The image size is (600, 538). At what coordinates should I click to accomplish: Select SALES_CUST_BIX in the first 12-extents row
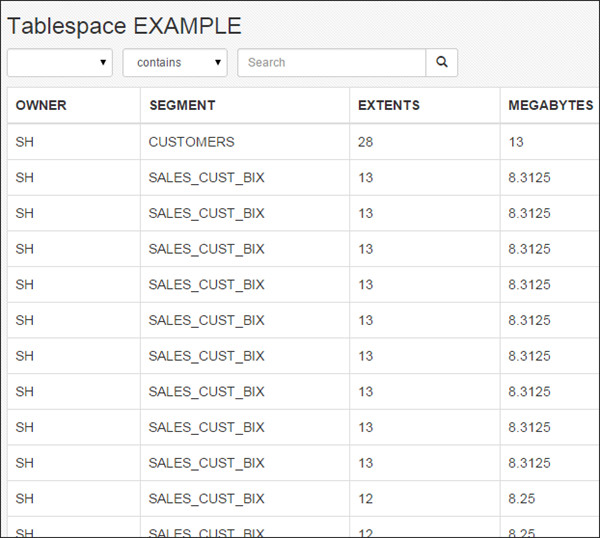[x=206, y=499]
